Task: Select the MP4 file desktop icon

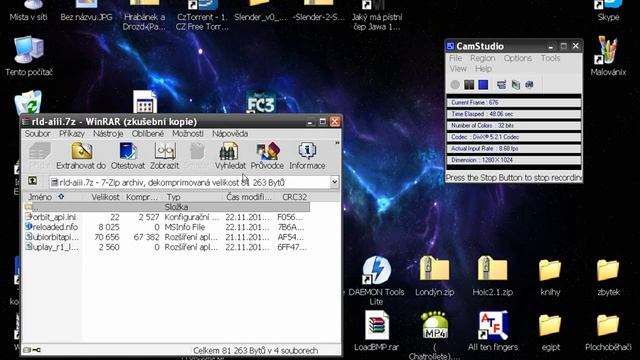Action: (435, 335)
